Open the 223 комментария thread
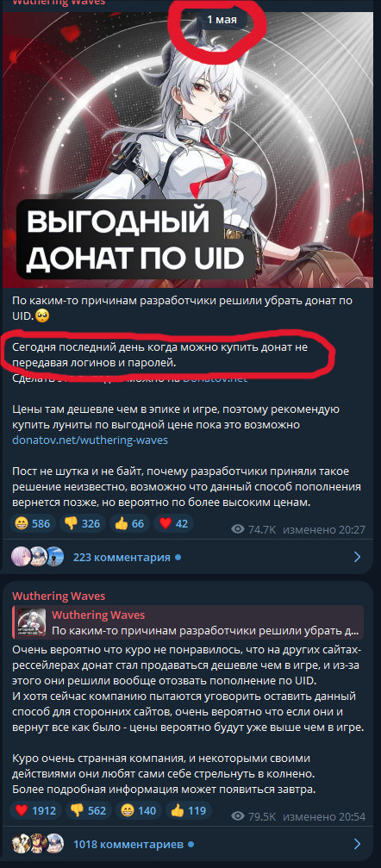This screenshot has height=868, width=381. click(x=122, y=557)
